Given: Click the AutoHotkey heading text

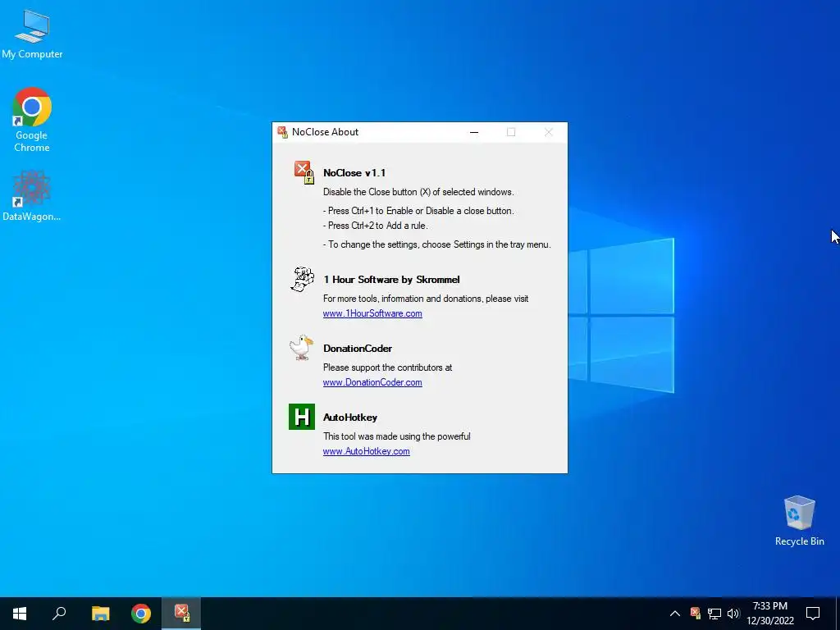Looking at the screenshot, I should 349,418.
